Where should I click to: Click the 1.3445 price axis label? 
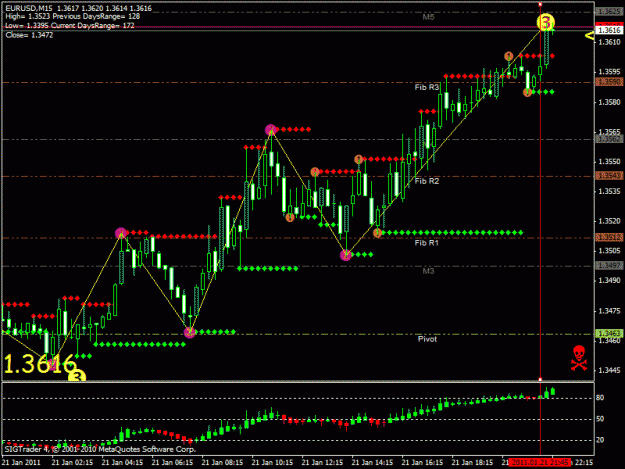[x=609, y=370]
